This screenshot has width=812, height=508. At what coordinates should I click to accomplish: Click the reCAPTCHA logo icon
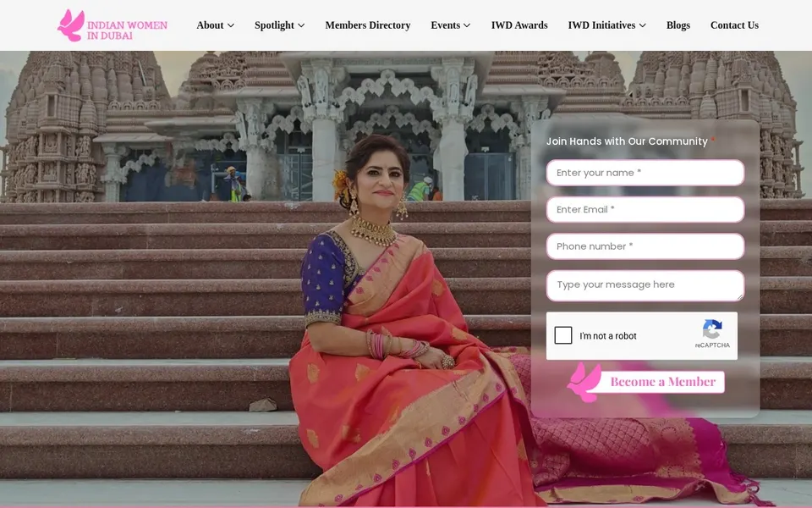click(x=712, y=329)
